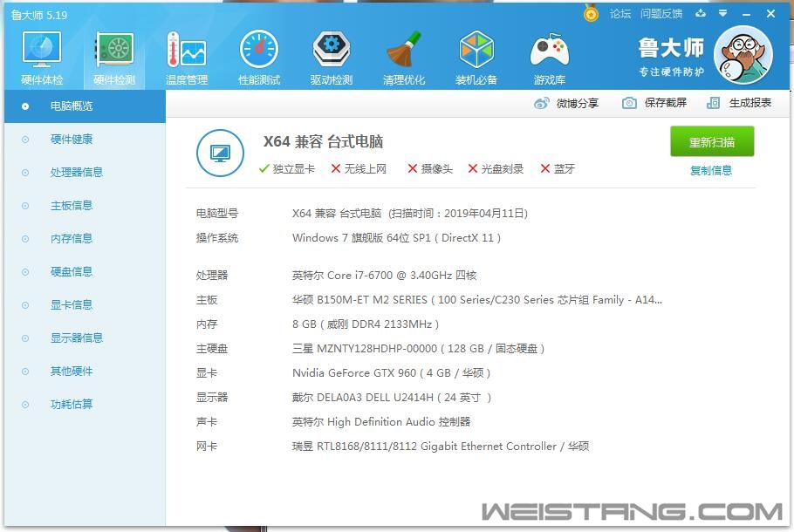Click 复制信息 copy info link
Viewport: 794px width, 532px height.
(x=711, y=171)
